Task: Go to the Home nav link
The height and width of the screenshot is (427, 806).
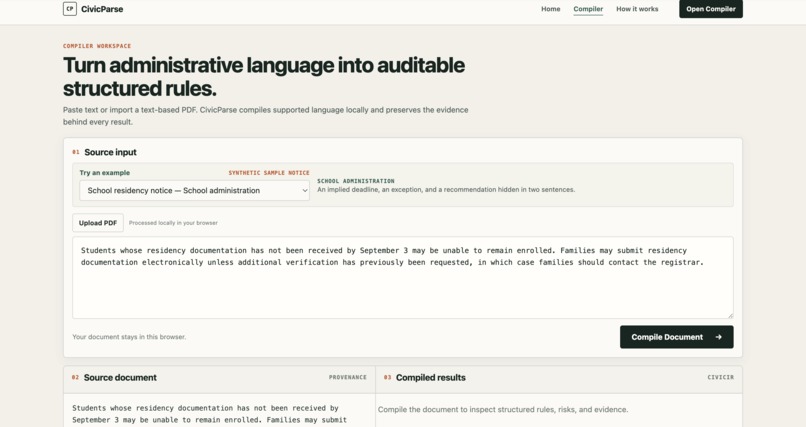Action: point(551,9)
